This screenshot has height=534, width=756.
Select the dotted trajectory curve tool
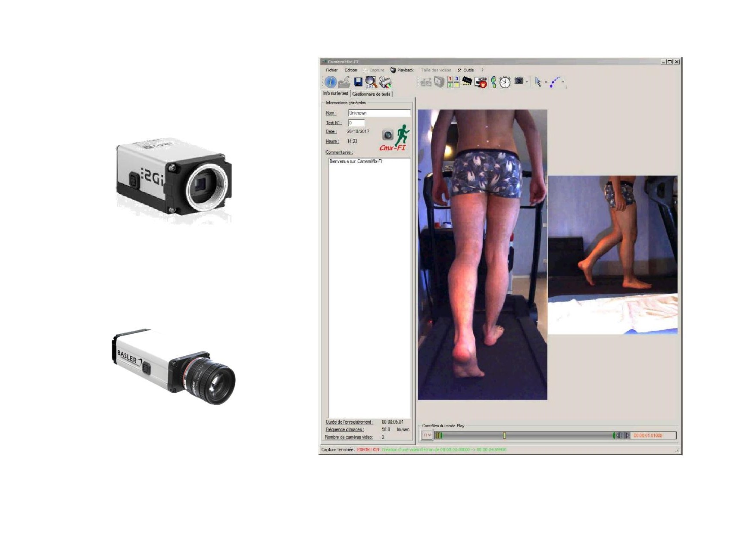coord(555,82)
